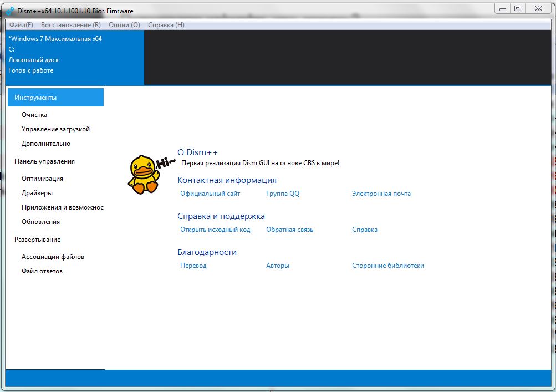The image size is (556, 392).
Task: Open the Восстановление (R) menu
Action: click(70, 25)
